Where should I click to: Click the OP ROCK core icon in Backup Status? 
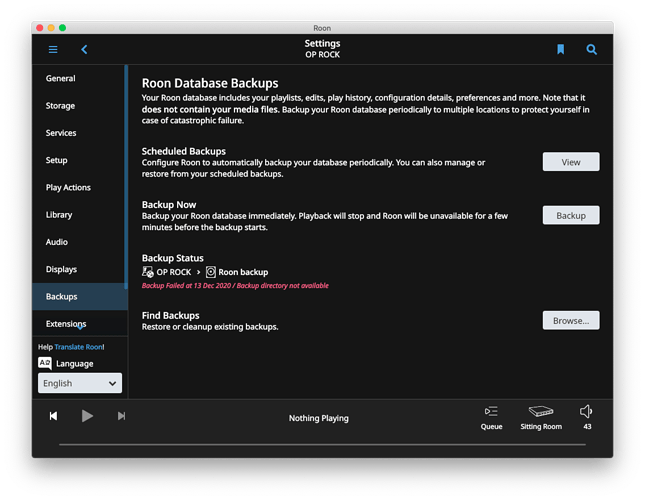pyautogui.click(x=148, y=272)
